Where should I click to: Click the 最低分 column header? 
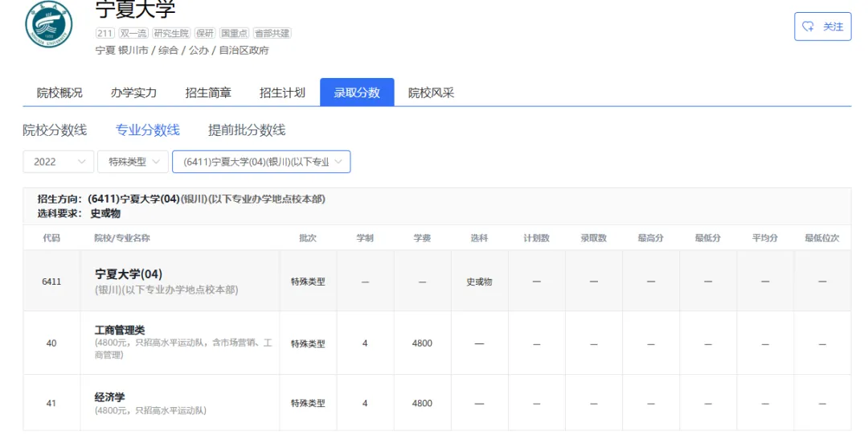[707, 238]
